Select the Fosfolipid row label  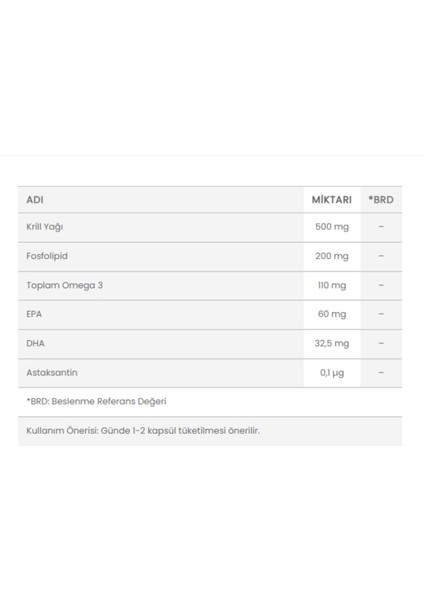point(47,256)
